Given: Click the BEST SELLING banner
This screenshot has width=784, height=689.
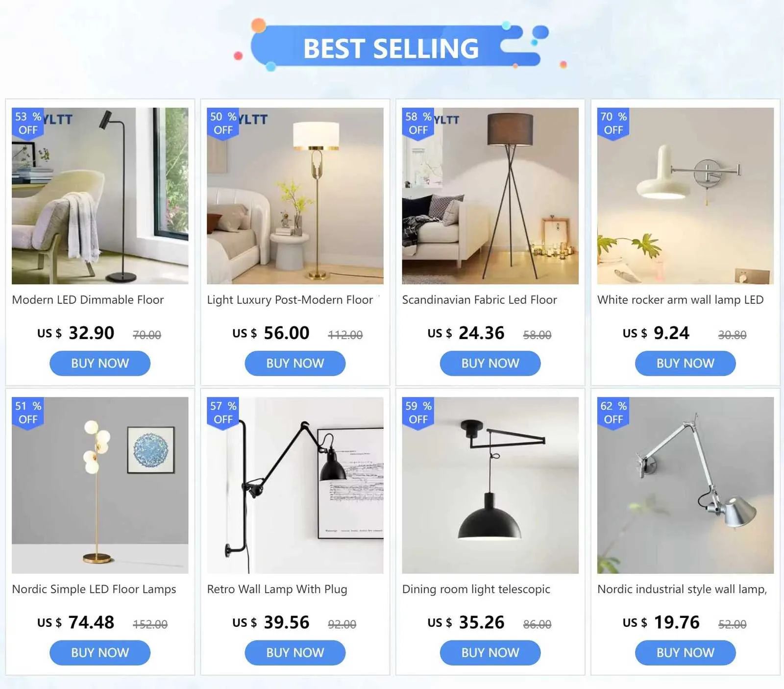Looking at the screenshot, I should coord(392,48).
